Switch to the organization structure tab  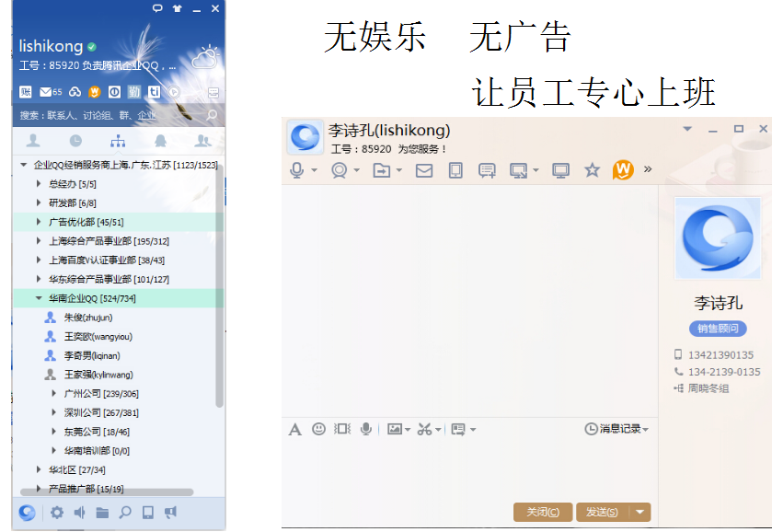118,141
